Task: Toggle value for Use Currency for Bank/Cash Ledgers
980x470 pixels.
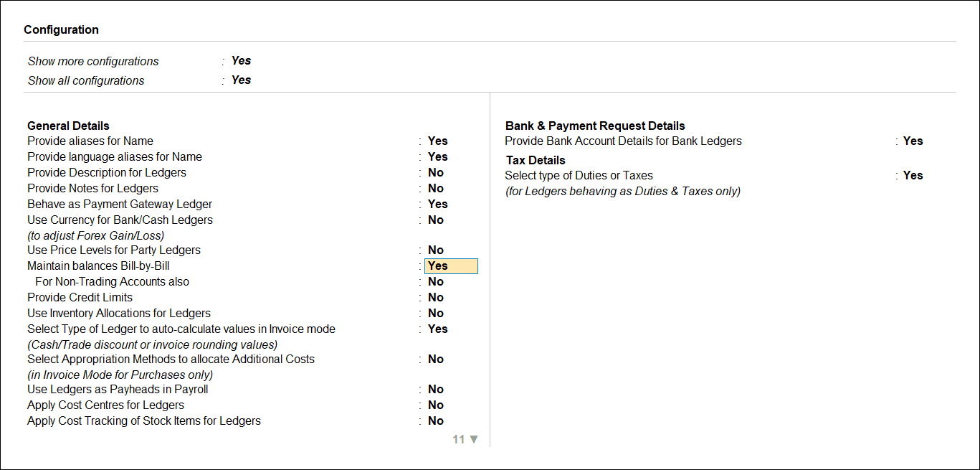Action: click(x=436, y=220)
